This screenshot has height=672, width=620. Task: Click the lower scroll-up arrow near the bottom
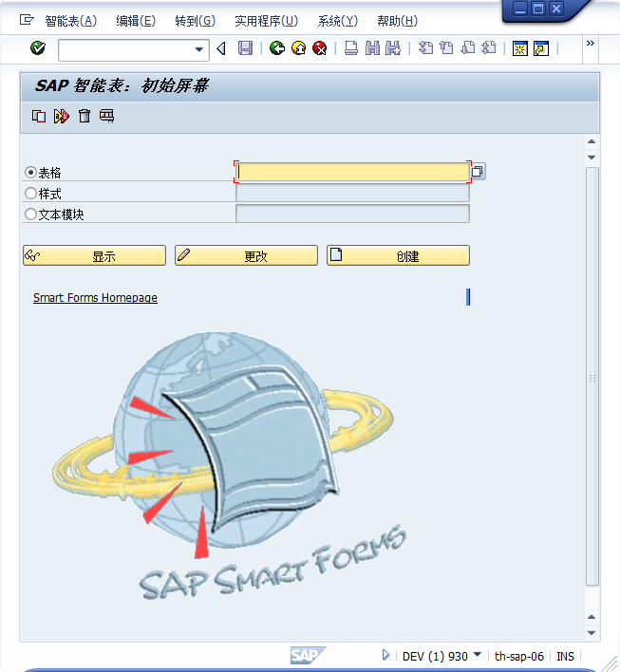pyautogui.click(x=592, y=617)
